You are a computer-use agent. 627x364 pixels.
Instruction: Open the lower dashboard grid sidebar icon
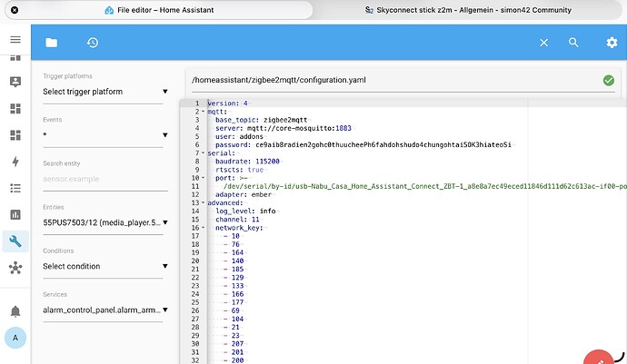tap(15, 135)
